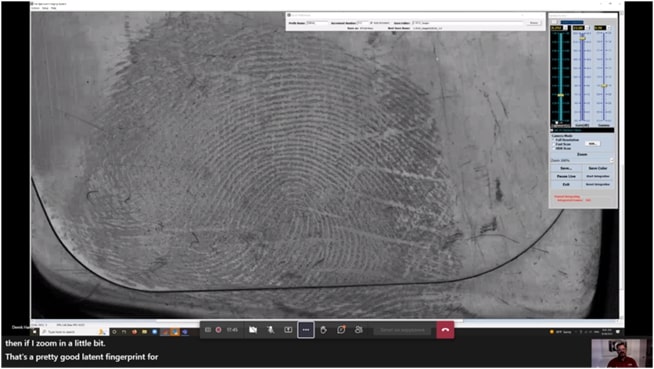
Task: Click the Firefox icon in shared taskbar
Action: [x=134, y=332]
